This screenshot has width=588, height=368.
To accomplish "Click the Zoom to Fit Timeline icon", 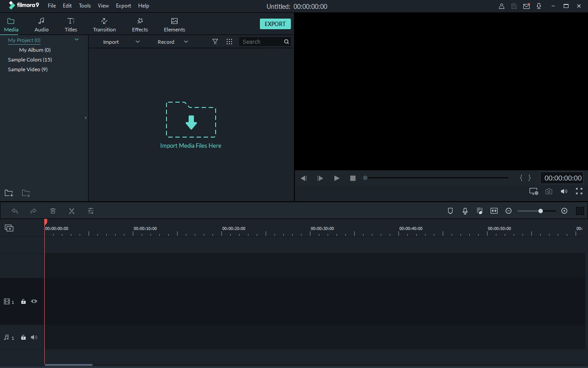I will click(494, 211).
